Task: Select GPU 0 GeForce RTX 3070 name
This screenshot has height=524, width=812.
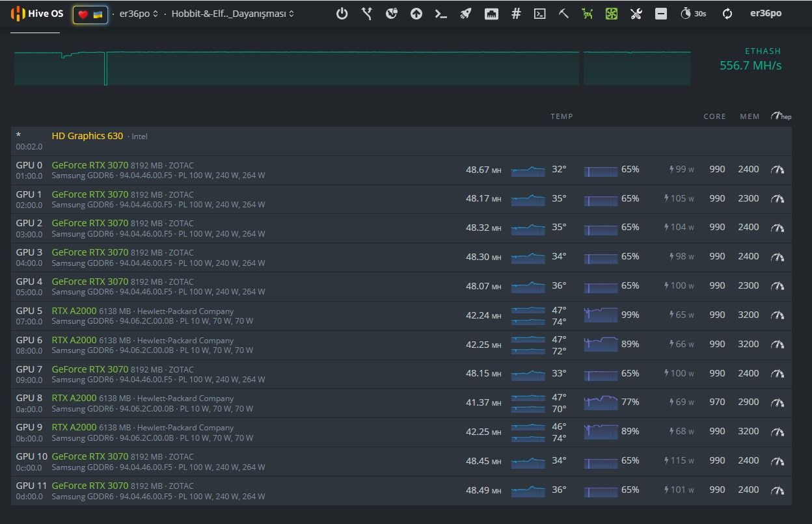Action: (x=90, y=164)
